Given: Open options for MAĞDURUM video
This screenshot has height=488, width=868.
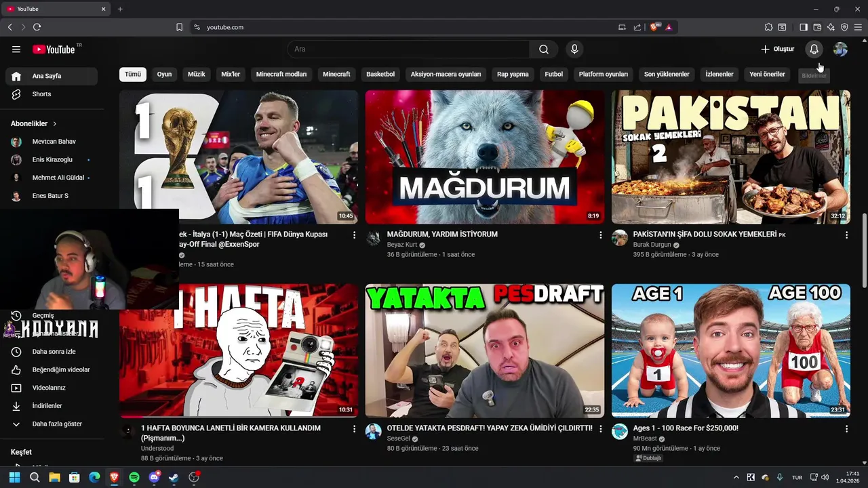Looking at the screenshot, I should [x=600, y=235].
